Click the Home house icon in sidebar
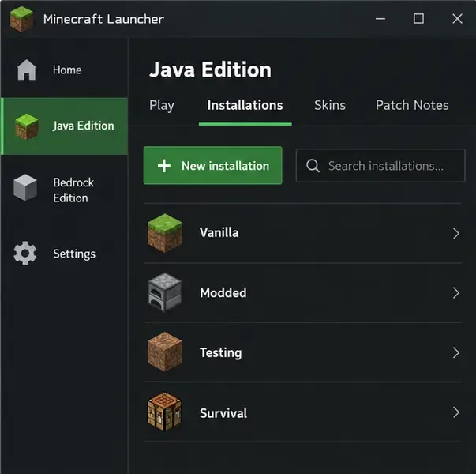 (x=26, y=70)
